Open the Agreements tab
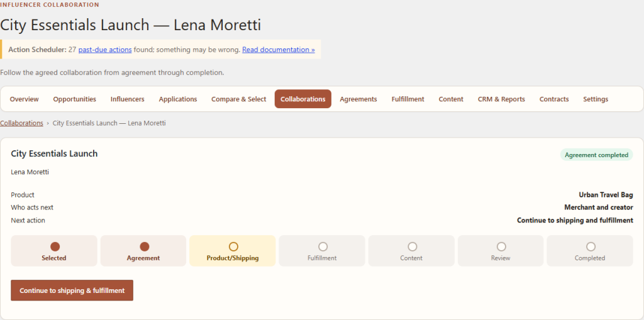644x320 pixels. point(358,99)
